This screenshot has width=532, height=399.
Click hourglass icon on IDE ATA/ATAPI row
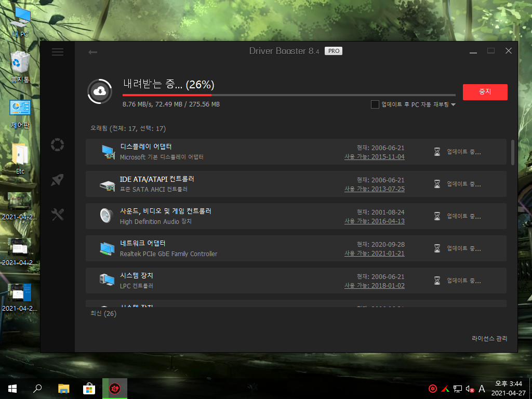click(437, 184)
